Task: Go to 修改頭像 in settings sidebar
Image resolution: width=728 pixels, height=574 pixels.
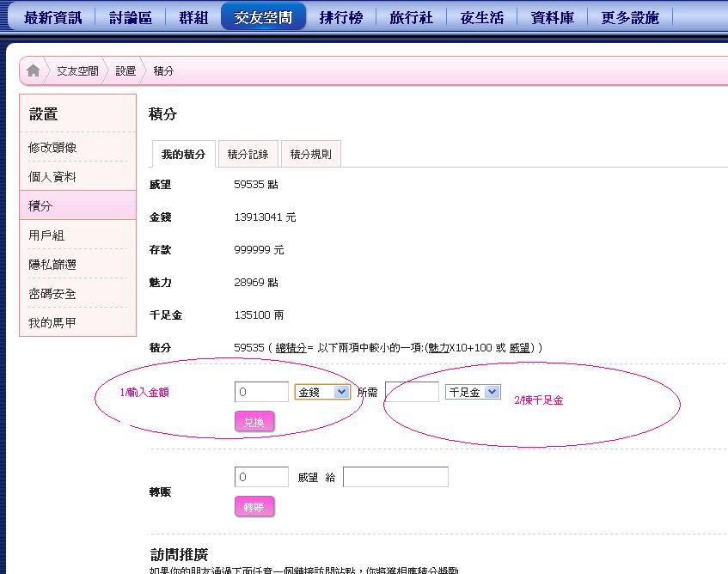Action: 52,148
